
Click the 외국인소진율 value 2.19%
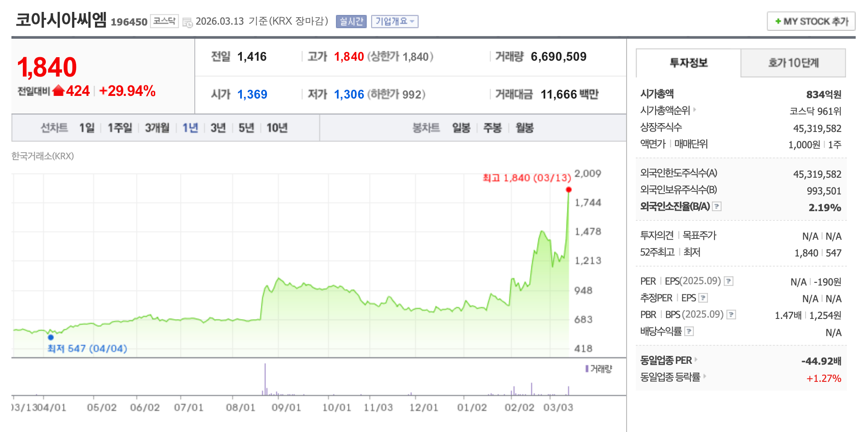(825, 208)
